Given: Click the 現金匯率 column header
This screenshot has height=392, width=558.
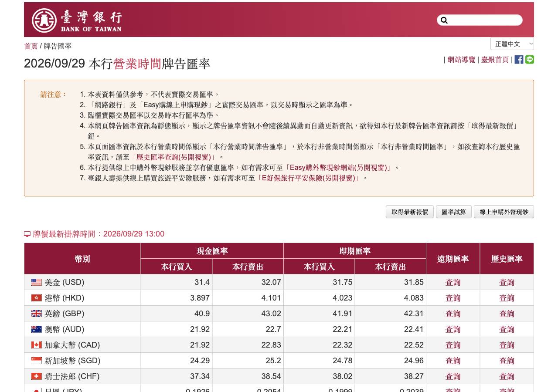Looking at the screenshot, I should tap(212, 251).
